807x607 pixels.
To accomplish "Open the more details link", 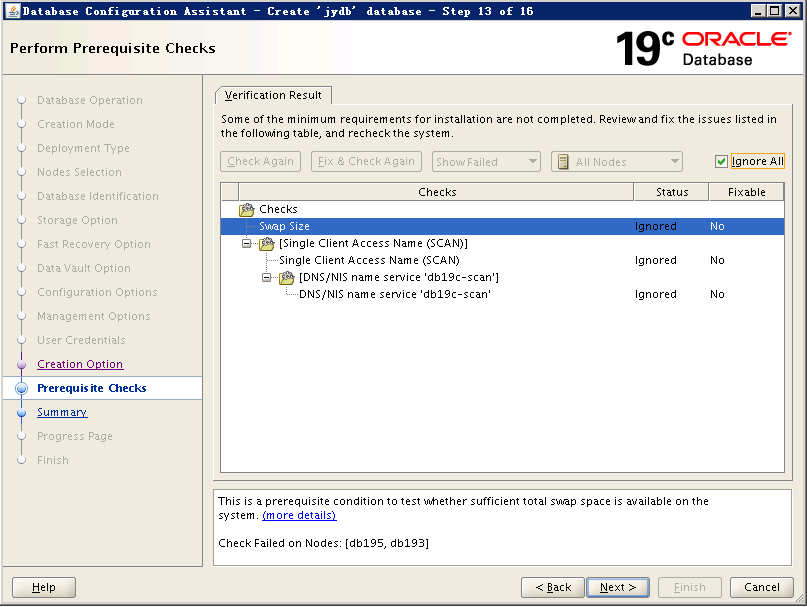I will (299, 515).
